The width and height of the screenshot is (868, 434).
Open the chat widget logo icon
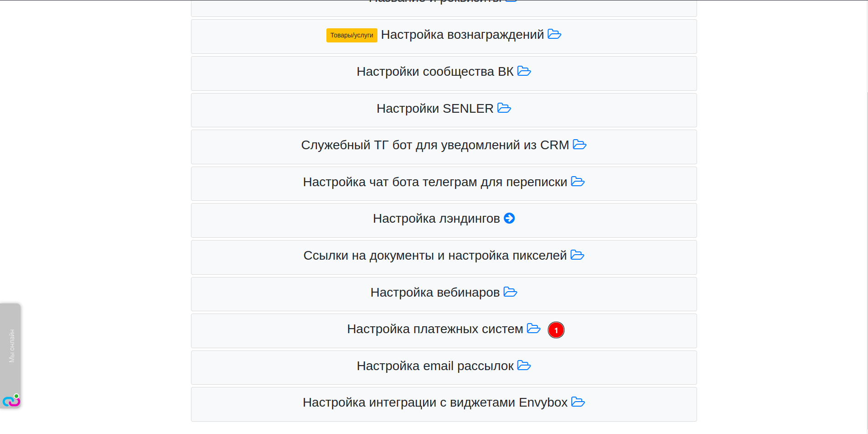click(11, 401)
